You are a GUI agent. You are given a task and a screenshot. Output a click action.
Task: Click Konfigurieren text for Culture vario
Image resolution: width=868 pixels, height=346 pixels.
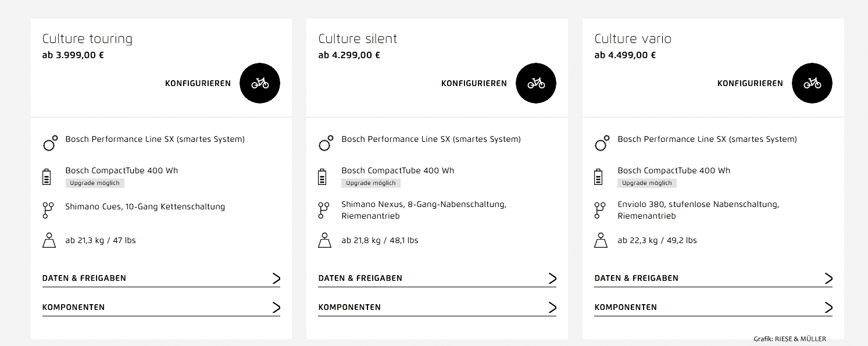pos(750,84)
